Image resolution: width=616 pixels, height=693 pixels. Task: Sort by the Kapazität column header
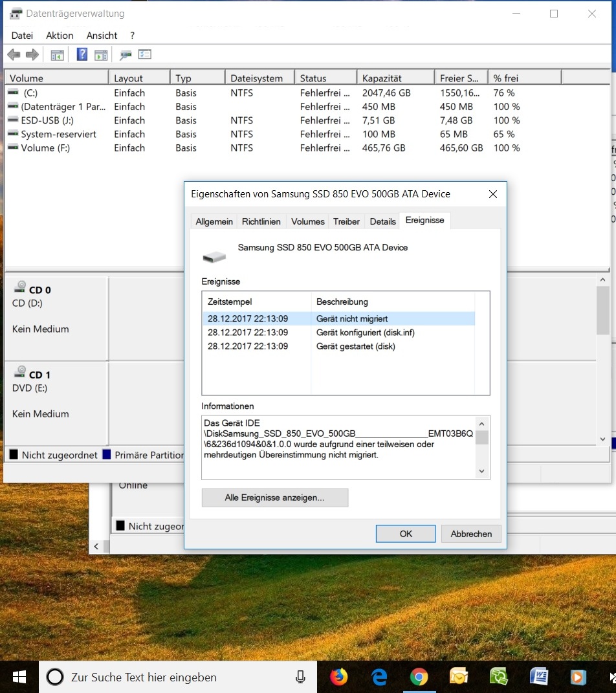(x=396, y=78)
